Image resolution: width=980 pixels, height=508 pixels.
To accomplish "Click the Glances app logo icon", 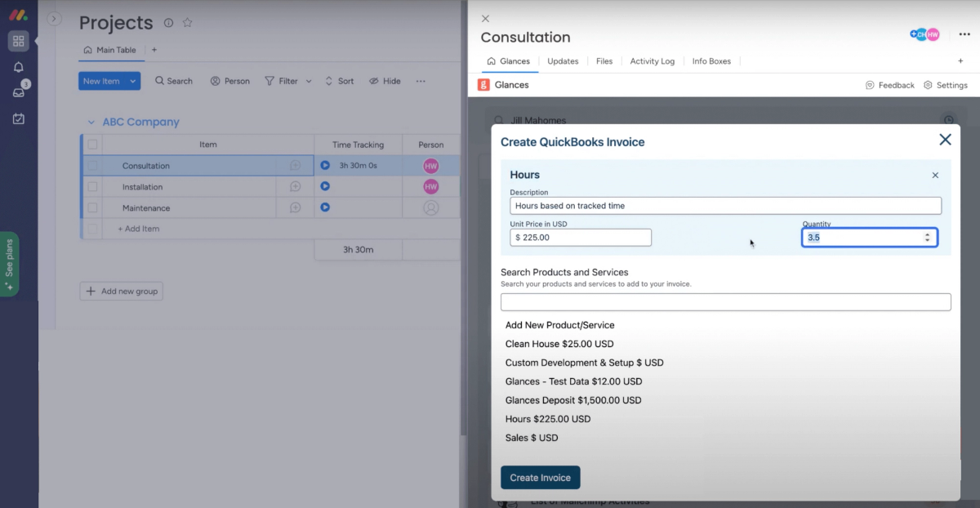I will pyautogui.click(x=483, y=85).
